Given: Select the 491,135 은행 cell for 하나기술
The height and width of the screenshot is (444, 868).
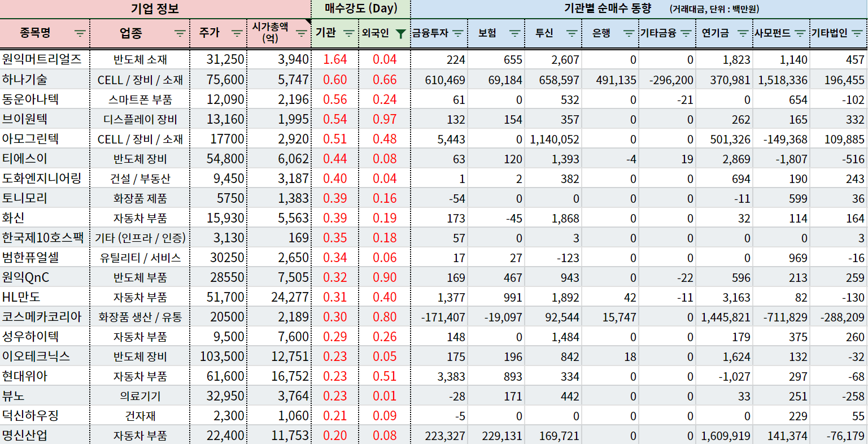Looking at the screenshot, I should tap(610, 80).
